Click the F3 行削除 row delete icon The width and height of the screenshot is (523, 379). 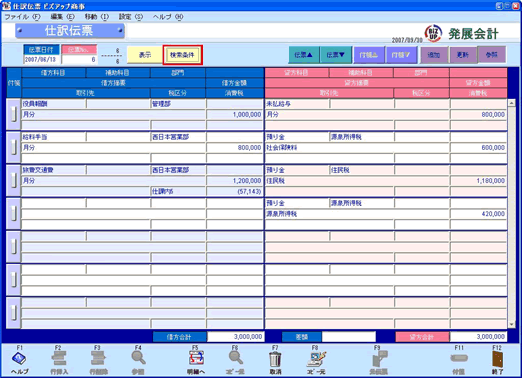tap(98, 359)
